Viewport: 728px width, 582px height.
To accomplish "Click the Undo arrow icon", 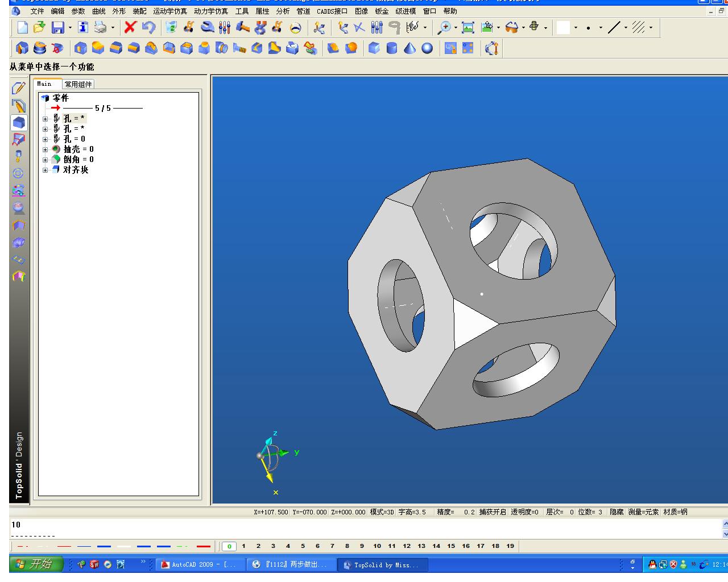I will 148,27.
